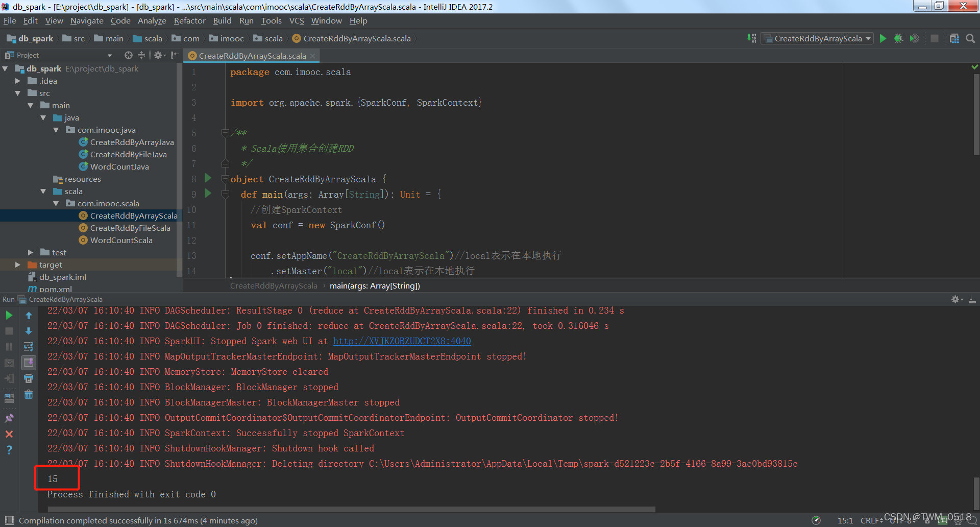Toggle Scroll to the end in console
Image resolution: width=980 pixels, height=527 pixels.
coord(29,363)
